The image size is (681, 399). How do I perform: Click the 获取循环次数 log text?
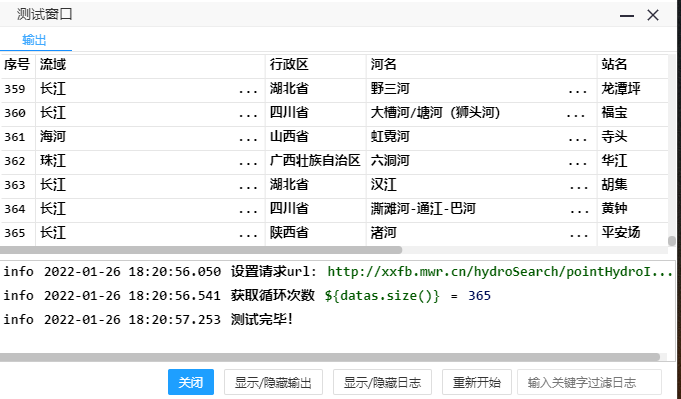pos(273,296)
